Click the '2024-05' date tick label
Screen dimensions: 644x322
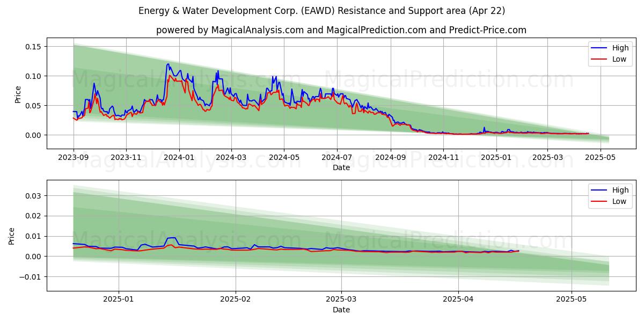tap(284, 158)
